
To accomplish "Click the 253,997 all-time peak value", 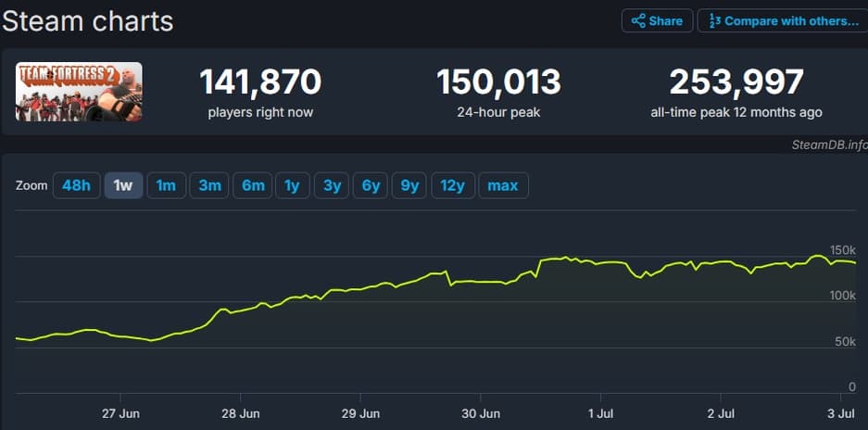I will click(x=736, y=82).
